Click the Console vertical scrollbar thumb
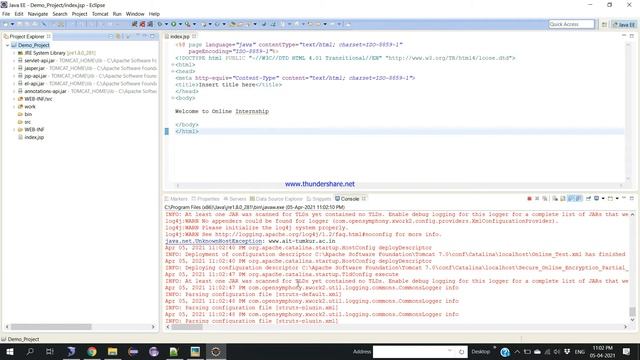The width and height of the screenshot is (640, 360). tap(632, 311)
